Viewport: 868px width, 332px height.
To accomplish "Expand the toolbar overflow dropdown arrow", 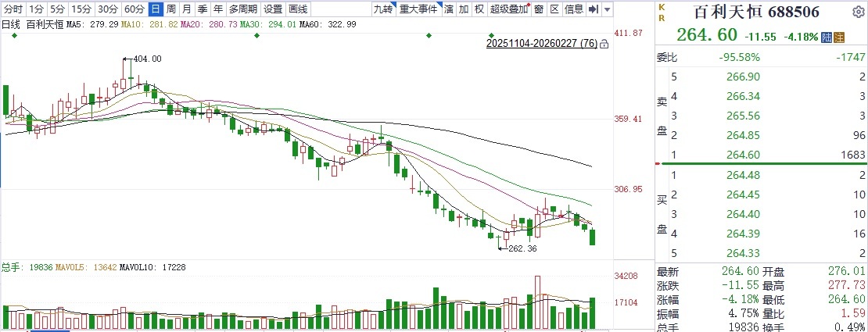I will pyautogui.click(x=608, y=9).
